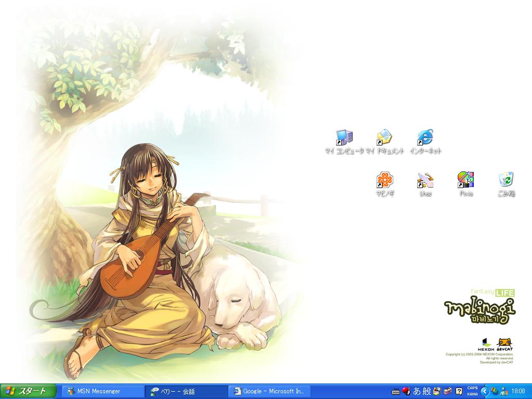The height and width of the screenshot is (399, 532).
Task: Open the IME tools toolbox icon
Action: click(448, 391)
